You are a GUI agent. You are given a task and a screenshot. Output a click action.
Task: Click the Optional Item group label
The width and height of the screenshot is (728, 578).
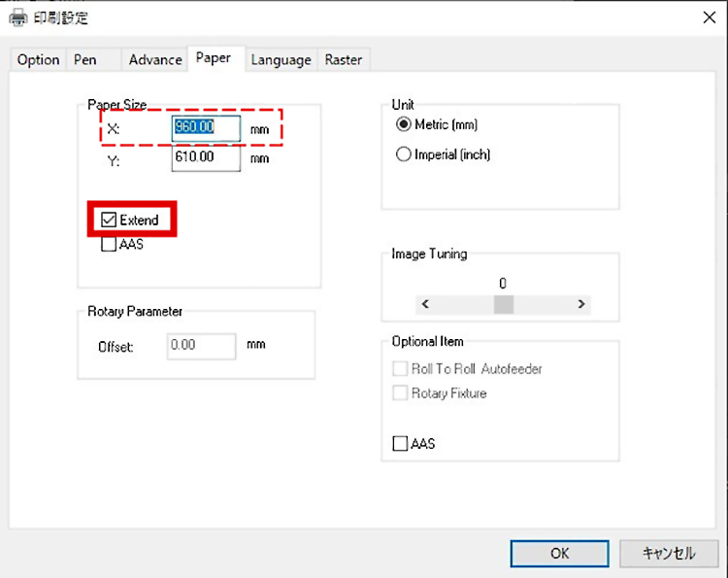click(428, 342)
